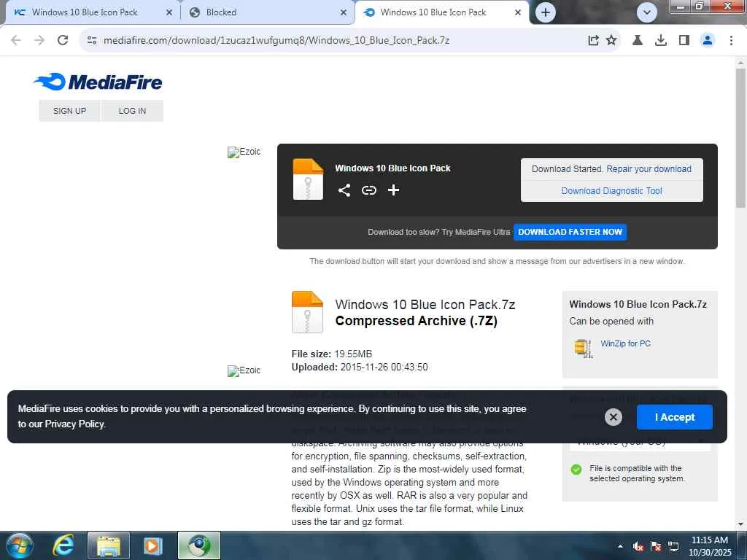Reload the page with the refresh icon

(63, 40)
